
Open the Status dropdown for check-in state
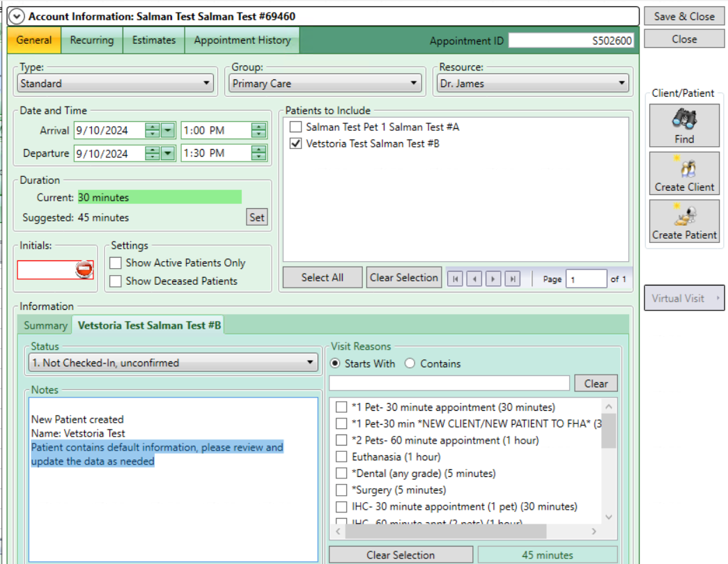pyautogui.click(x=310, y=362)
